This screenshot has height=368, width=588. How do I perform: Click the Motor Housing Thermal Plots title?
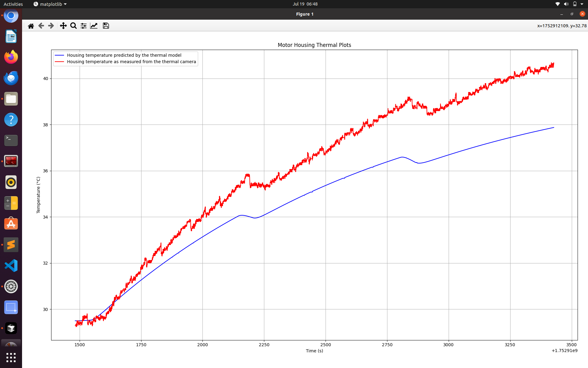[x=315, y=45]
